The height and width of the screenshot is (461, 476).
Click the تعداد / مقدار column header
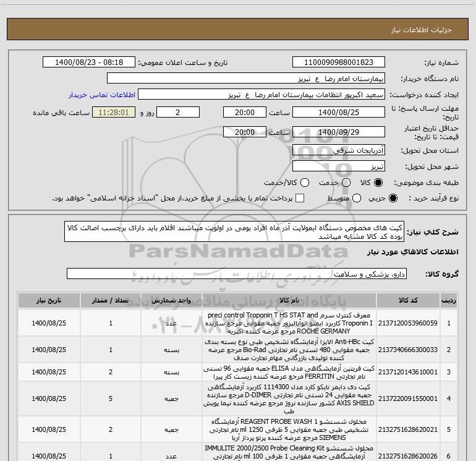[x=111, y=300]
